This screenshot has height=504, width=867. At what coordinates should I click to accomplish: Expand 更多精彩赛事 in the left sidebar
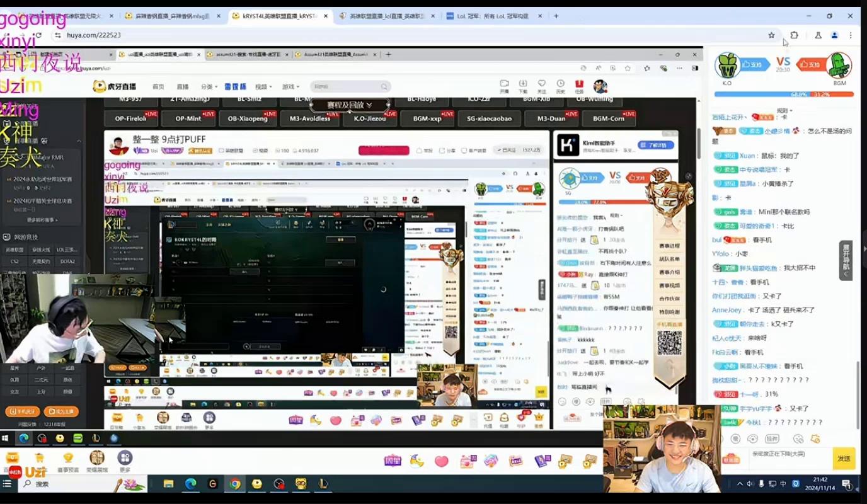tap(43, 220)
